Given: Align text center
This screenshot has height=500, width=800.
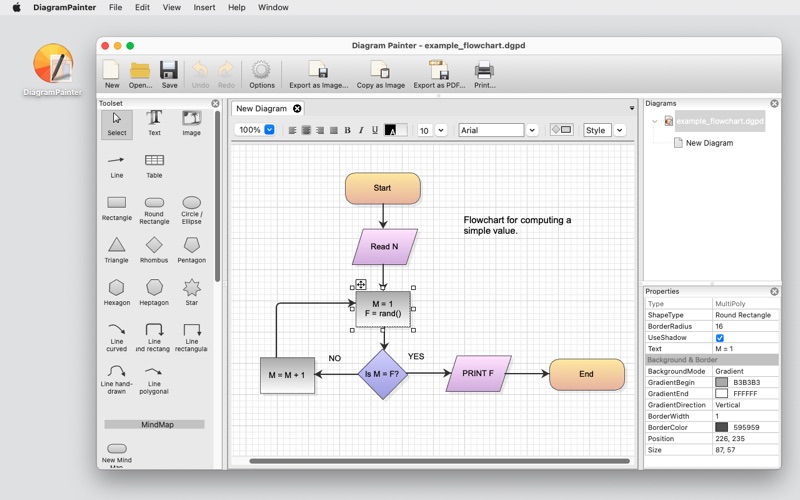Looking at the screenshot, I should (x=306, y=130).
